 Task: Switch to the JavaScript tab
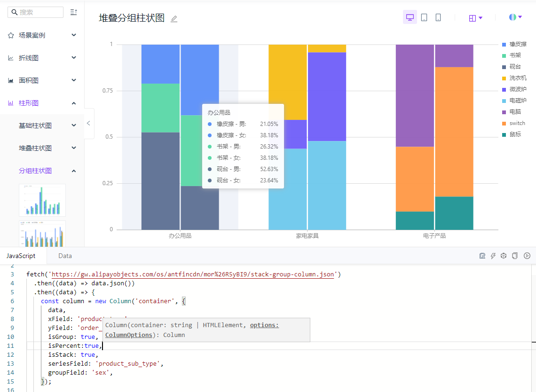(21, 256)
